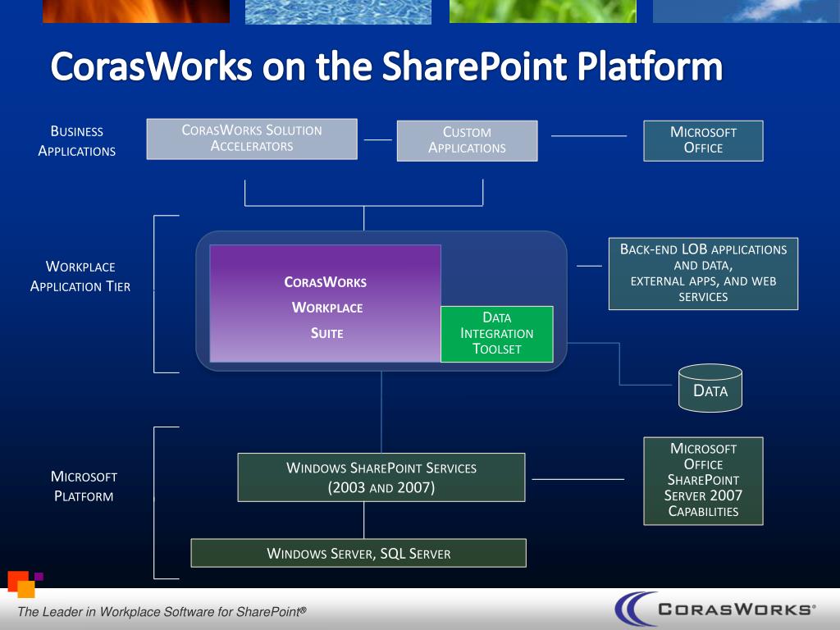Click the CorasWorks logo in the footer
Image resolution: width=840 pixels, height=630 pixels.
tap(715, 609)
